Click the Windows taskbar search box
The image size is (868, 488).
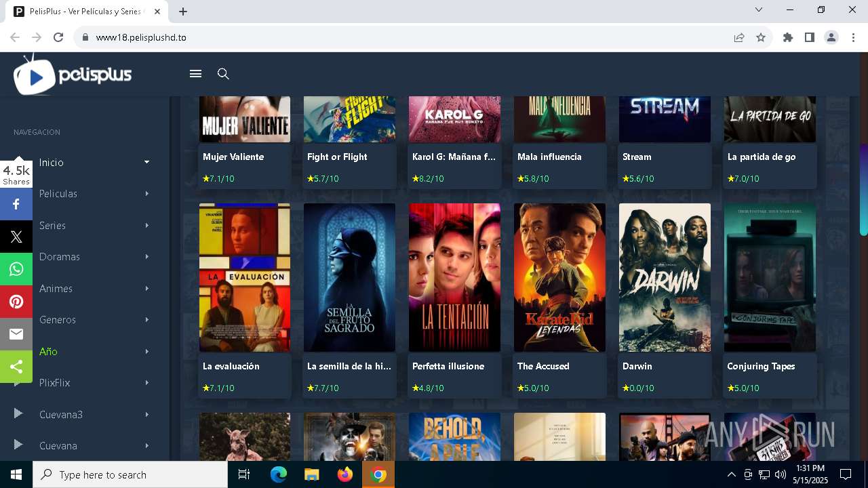tap(130, 474)
